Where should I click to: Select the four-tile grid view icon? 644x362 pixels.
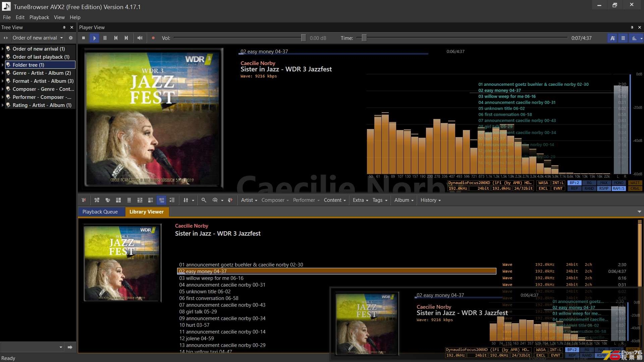point(118,200)
